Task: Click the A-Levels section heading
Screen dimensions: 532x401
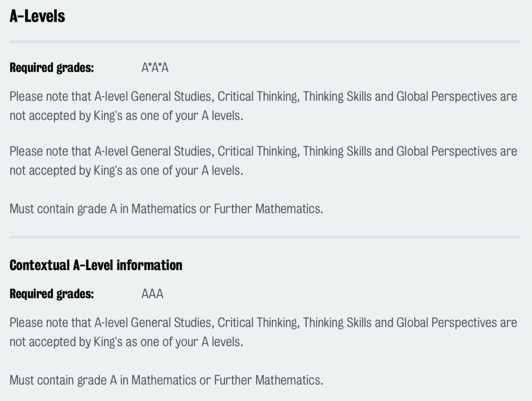Action: [x=37, y=16]
